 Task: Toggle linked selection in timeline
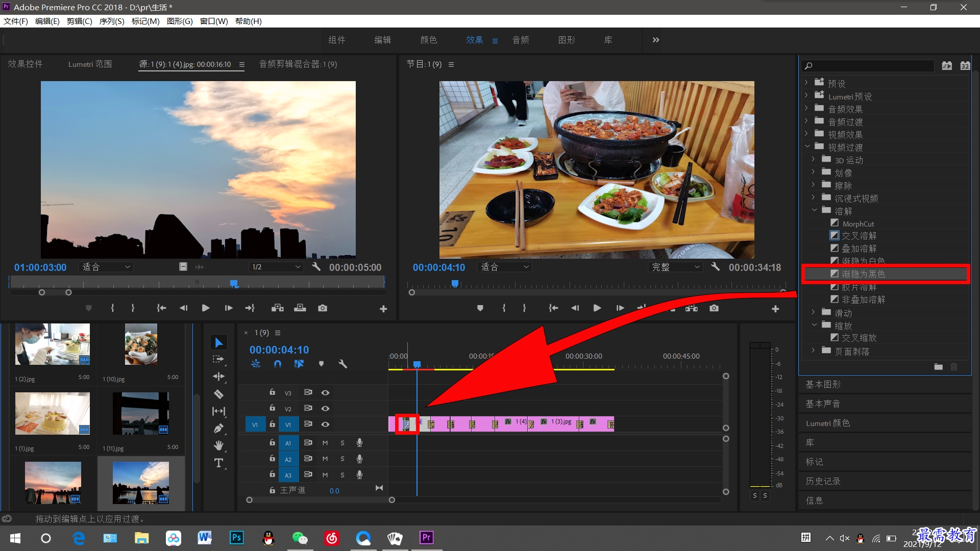click(299, 364)
